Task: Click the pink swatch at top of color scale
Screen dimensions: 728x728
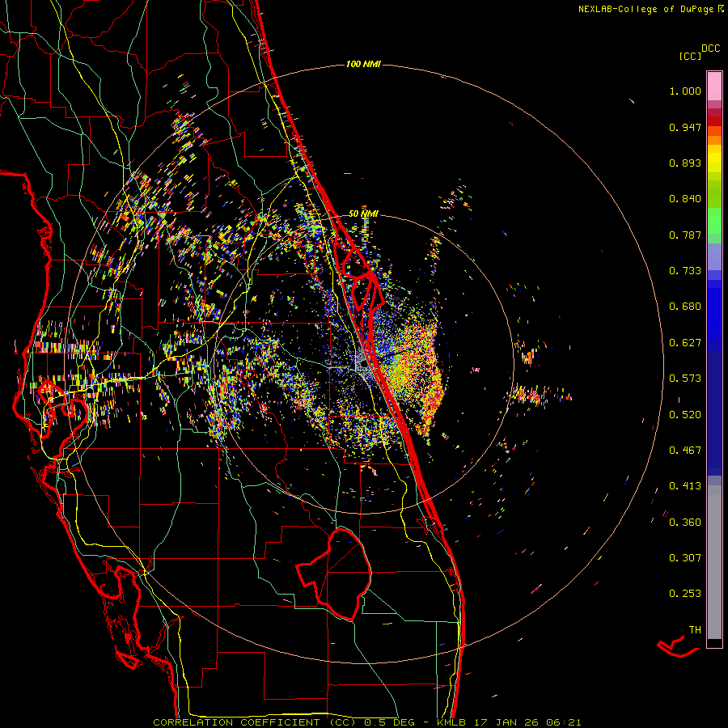Action: pos(714,86)
